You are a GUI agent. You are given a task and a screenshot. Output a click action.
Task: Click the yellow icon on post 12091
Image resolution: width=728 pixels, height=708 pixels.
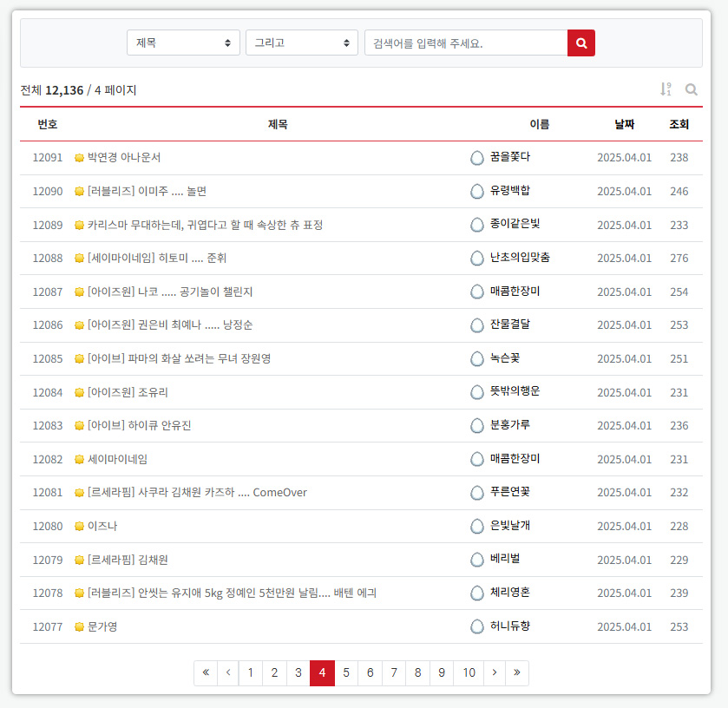pos(79,158)
